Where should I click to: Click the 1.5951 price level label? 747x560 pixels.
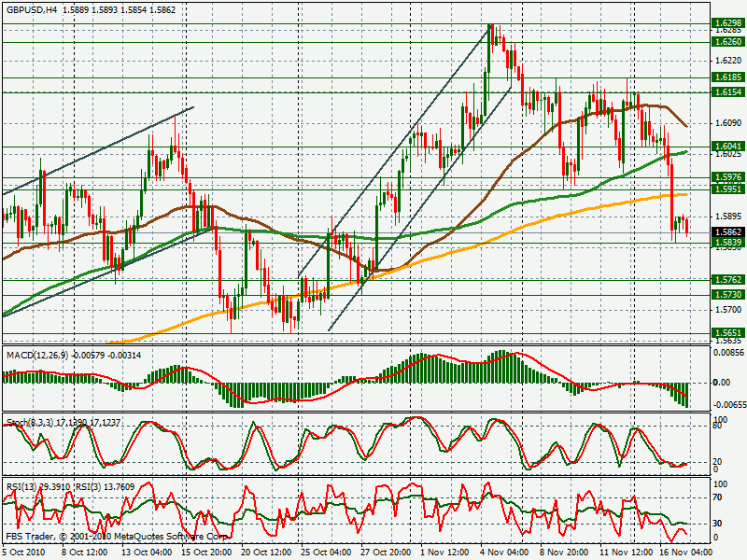click(x=728, y=189)
